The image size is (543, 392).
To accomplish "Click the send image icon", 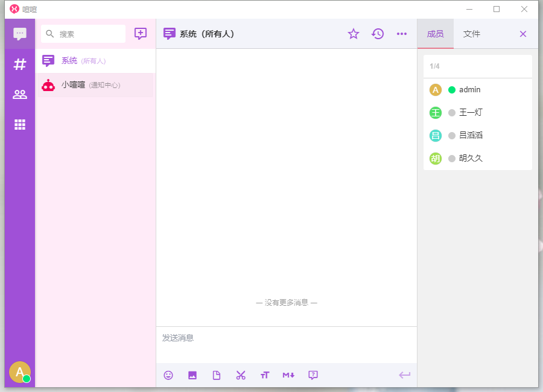I will point(192,375).
